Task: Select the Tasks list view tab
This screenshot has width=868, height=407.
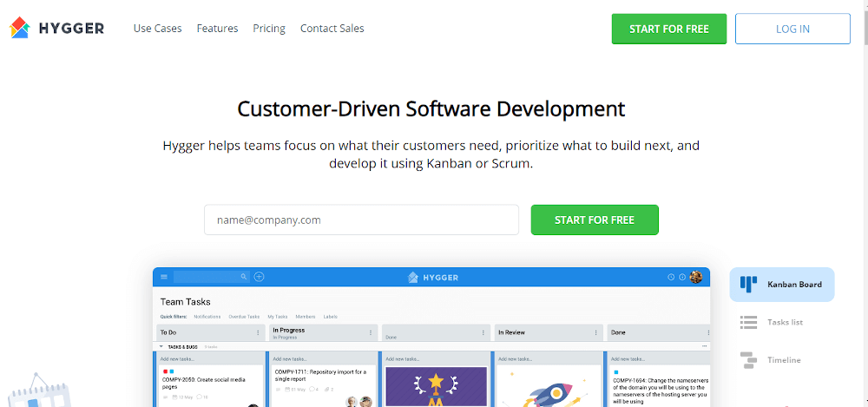Action: pyautogui.click(x=772, y=322)
